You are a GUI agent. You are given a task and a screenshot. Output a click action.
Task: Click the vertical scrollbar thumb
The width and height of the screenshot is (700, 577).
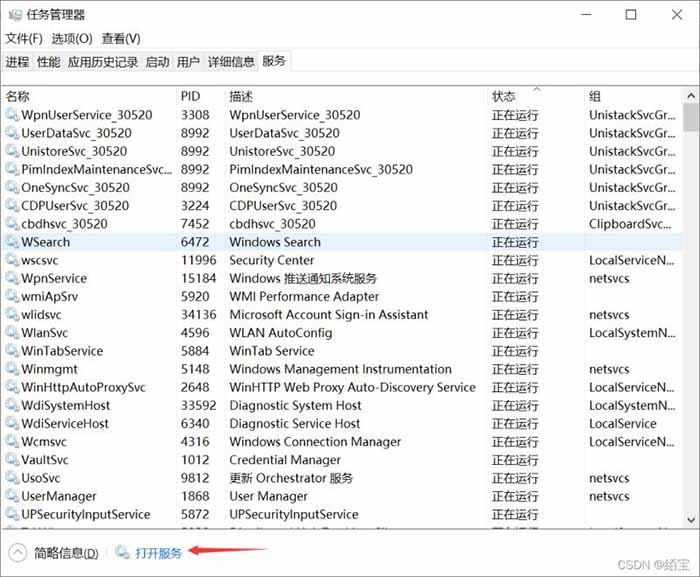[x=691, y=117]
